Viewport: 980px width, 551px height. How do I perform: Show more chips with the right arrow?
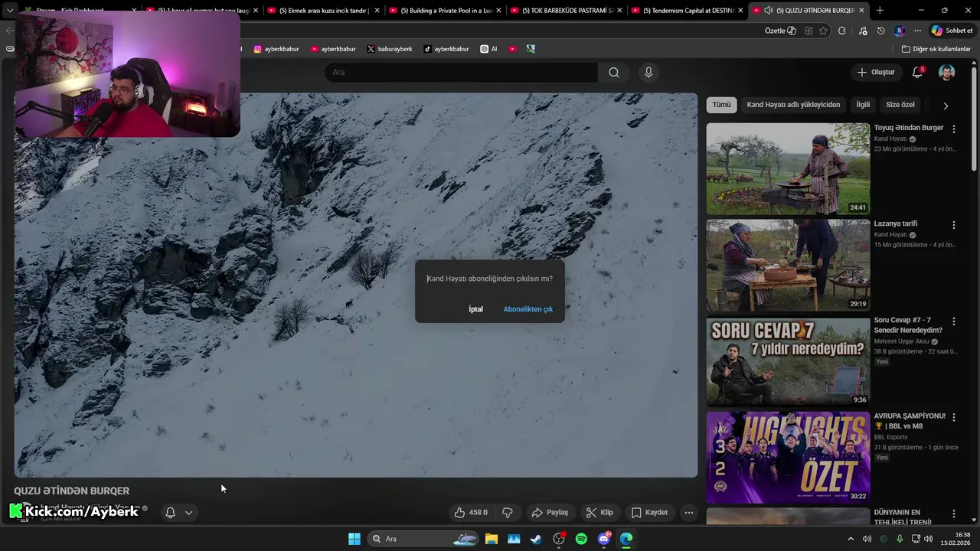(946, 106)
